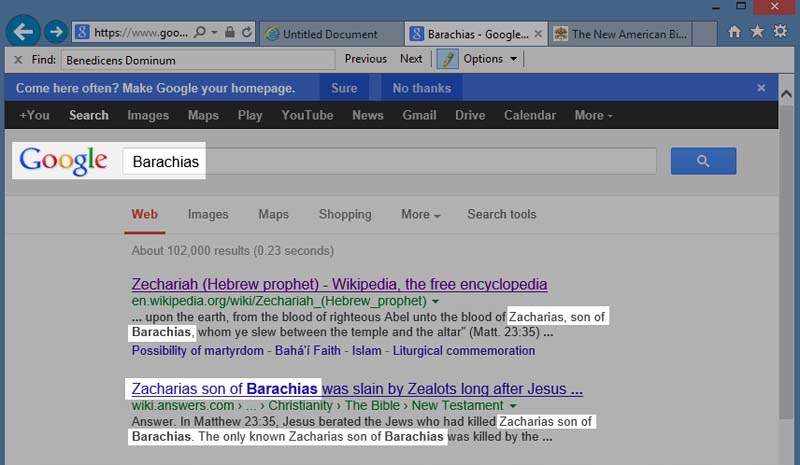Open the Possibility of martyrdom sublink
800x465 pixels.
197,351
